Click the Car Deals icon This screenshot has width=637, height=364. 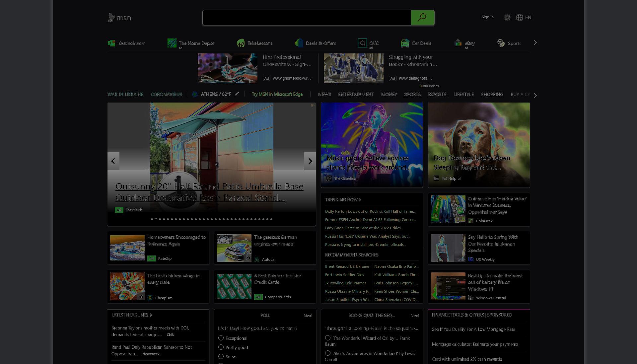click(405, 43)
